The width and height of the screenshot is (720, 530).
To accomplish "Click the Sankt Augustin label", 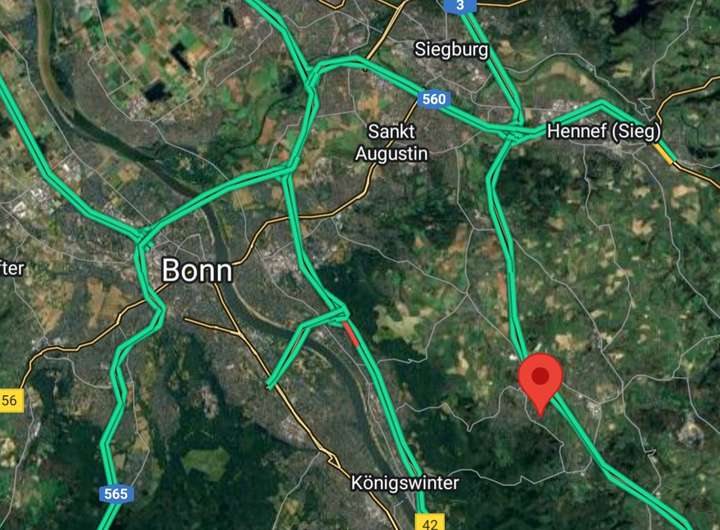I will point(392,142).
